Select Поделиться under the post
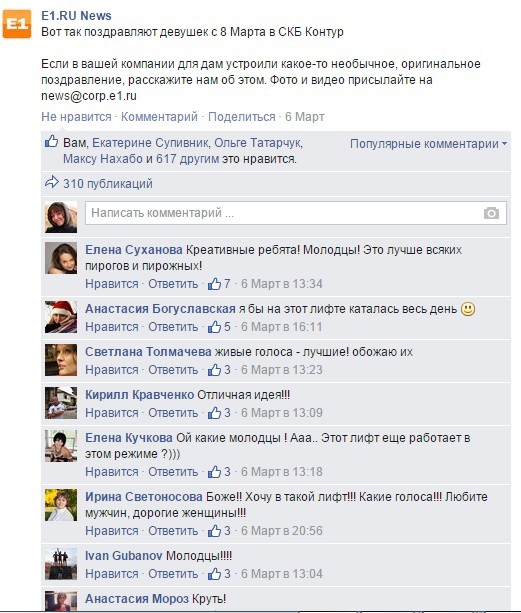The height and width of the screenshot is (613, 521). pos(242,117)
